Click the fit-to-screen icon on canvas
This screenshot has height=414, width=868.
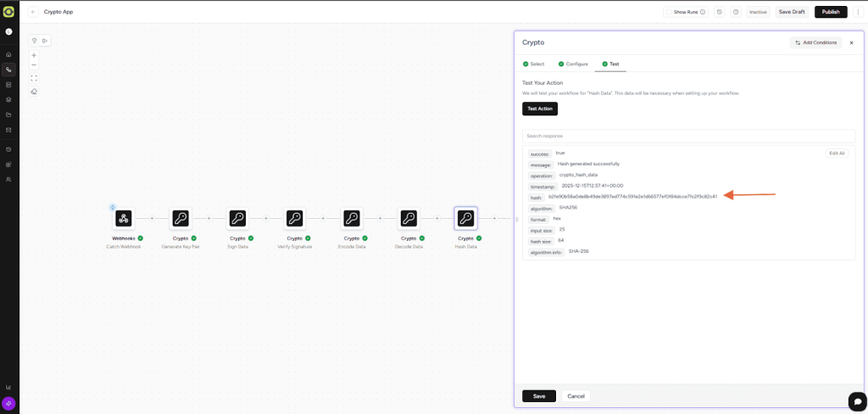click(34, 78)
